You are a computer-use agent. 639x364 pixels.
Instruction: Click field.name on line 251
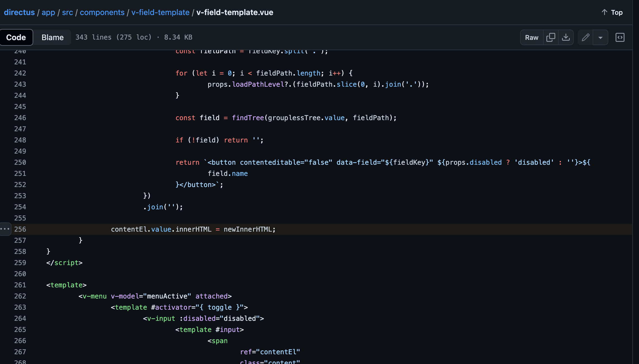228,173
